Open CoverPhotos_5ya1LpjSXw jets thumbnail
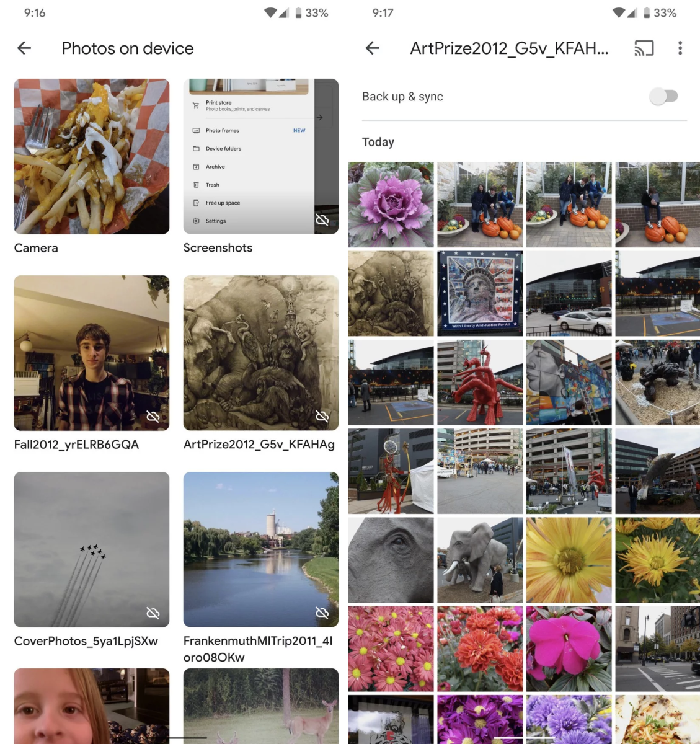The width and height of the screenshot is (700, 744). click(x=92, y=549)
